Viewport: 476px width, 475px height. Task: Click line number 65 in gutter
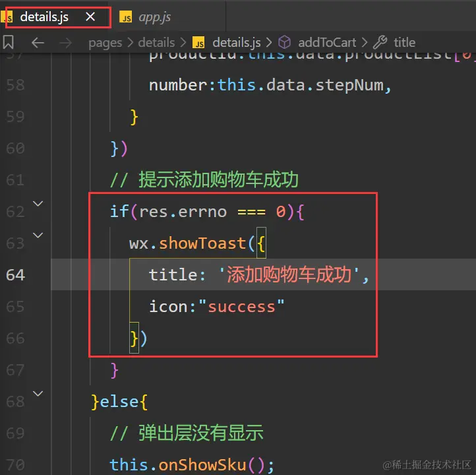pyautogui.click(x=15, y=307)
